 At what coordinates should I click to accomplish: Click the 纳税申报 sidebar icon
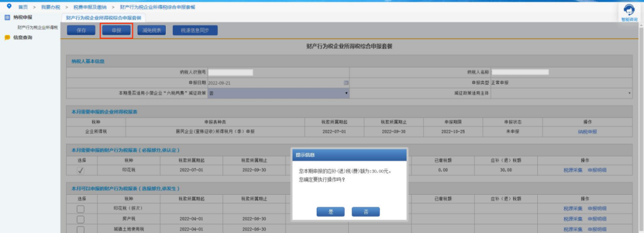pyautogui.click(x=7, y=17)
